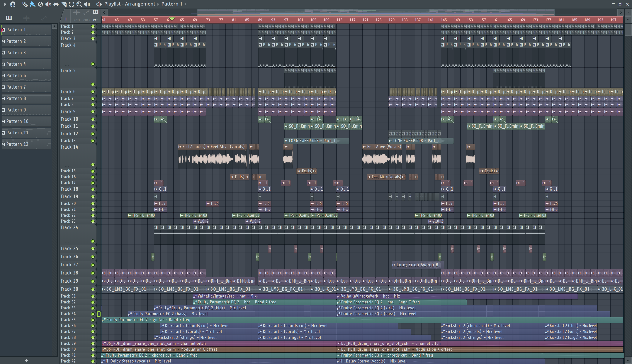Open the Long Siren Sweep B clip menu

[394, 265]
